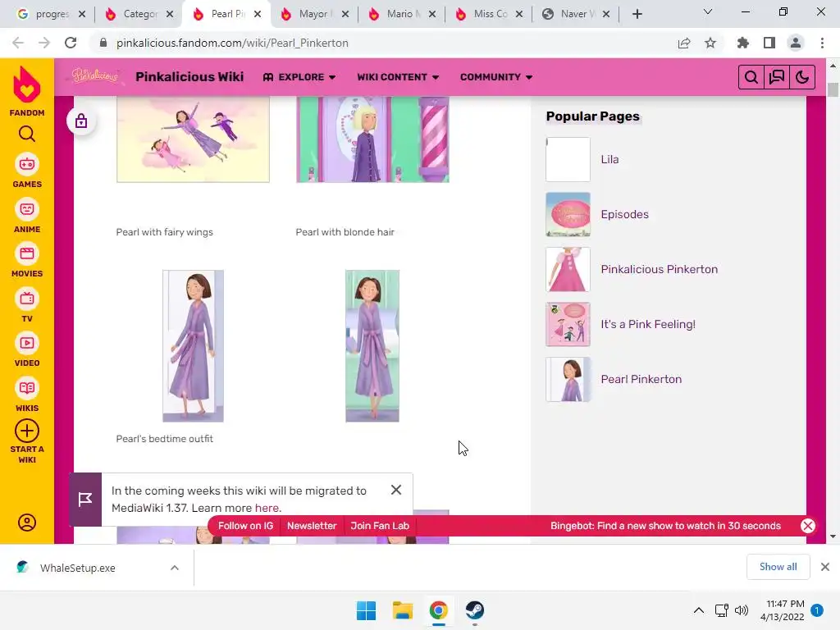Open Pearl with fairy wings image
The height and width of the screenshot is (630, 840).
[x=193, y=139]
